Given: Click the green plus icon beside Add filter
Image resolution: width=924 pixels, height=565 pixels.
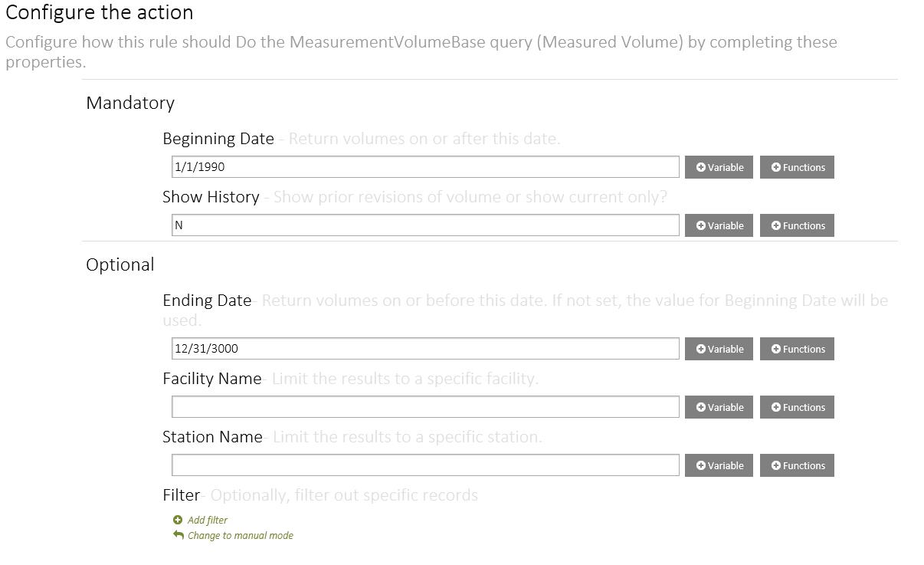Looking at the screenshot, I should pos(178,520).
